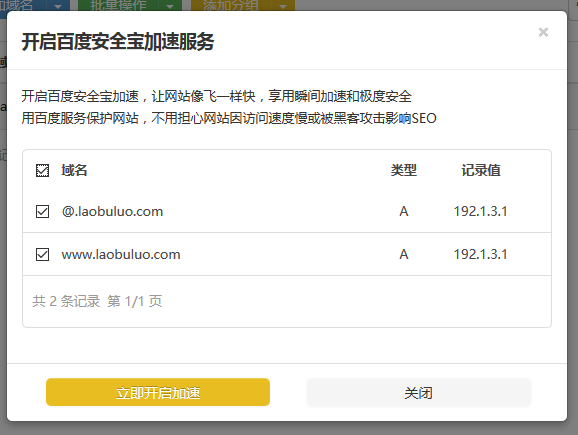Viewport: 578px width, 435px height.
Task: Click the 关闭 button
Action: click(x=419, y=392)
